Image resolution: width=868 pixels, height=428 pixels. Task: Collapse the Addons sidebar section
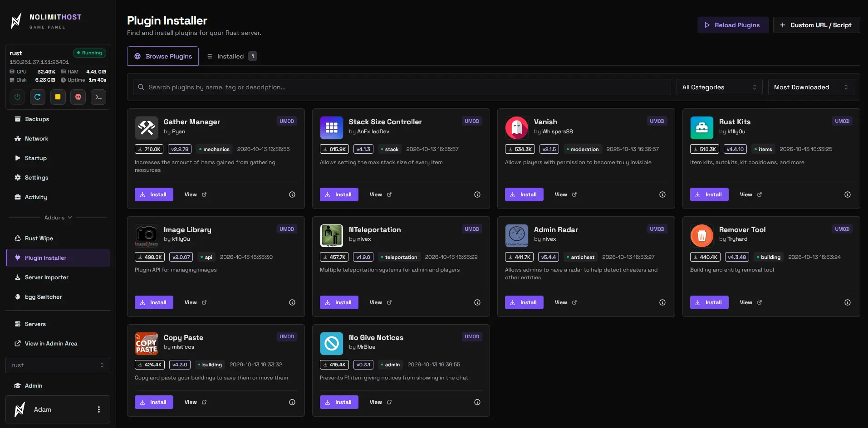coord(58,218)
